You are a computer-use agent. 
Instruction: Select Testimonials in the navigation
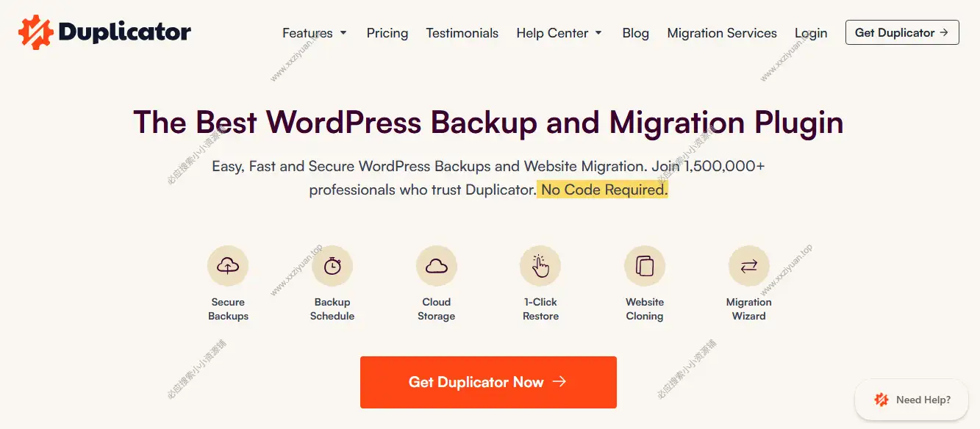(462, 33)
